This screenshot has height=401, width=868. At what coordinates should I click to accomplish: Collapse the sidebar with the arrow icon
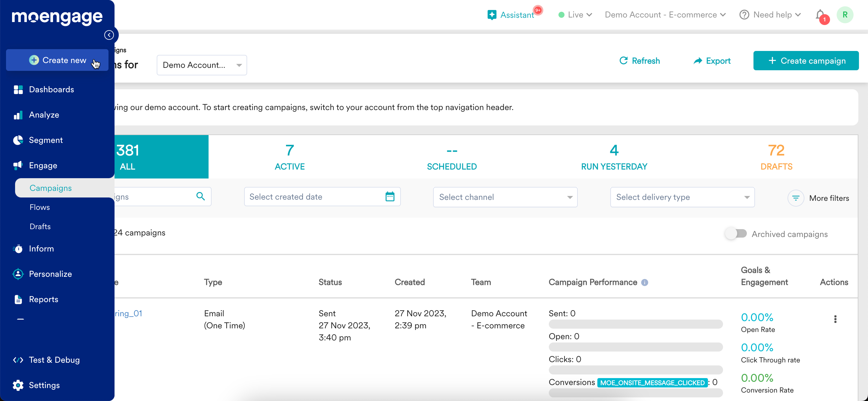109,35
